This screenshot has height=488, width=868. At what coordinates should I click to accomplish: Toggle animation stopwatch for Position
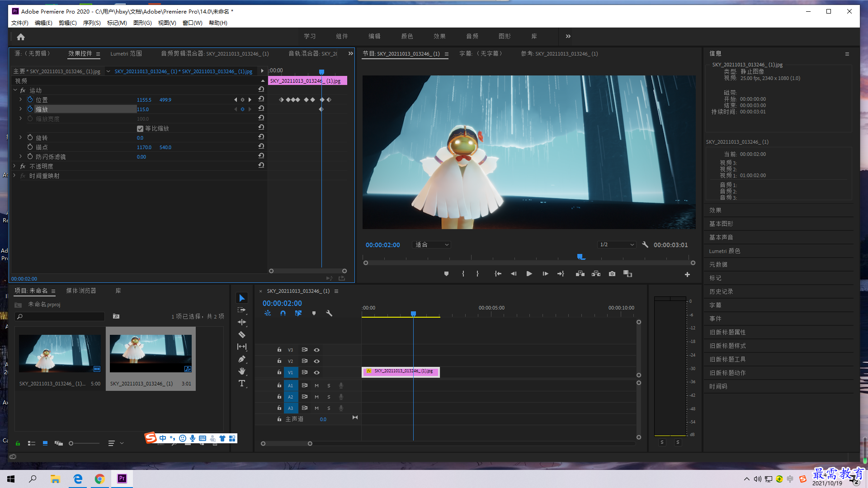tap(30, 99)
